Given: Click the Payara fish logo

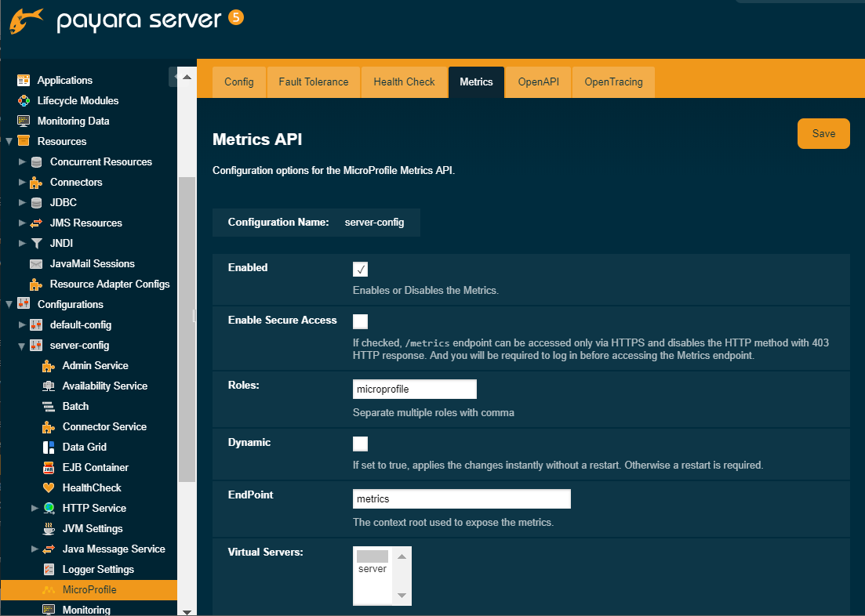Looking at the screenshot, I should 26,21.
